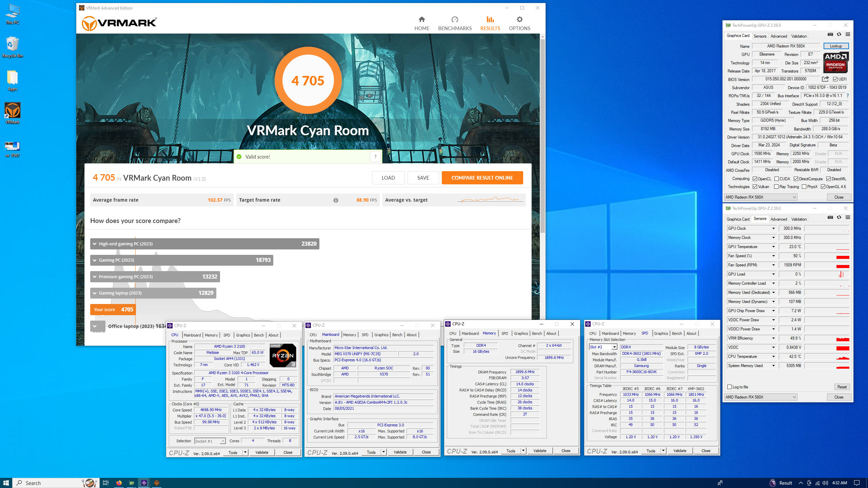Switch to VRMark from the taskbar
Image resolution: width=868 pixels, height=488 pixels.
tap(157, 483)
